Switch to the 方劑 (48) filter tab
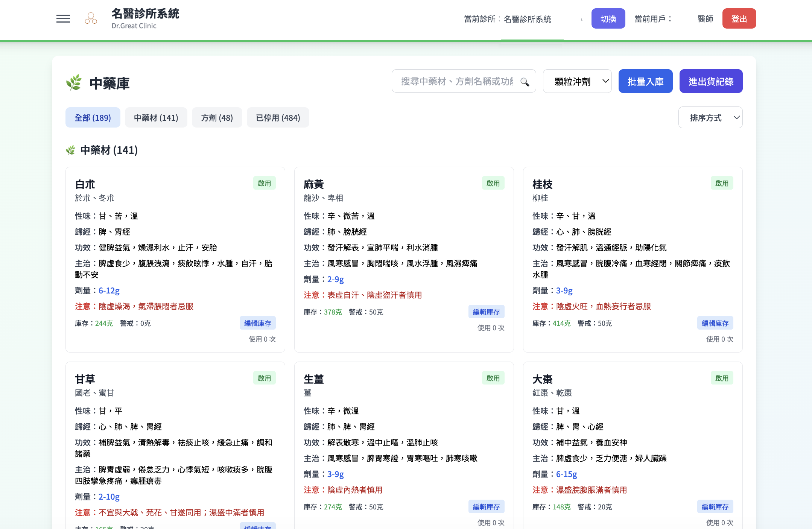This screenshot has height=529, width=812. tap(217, 117)
